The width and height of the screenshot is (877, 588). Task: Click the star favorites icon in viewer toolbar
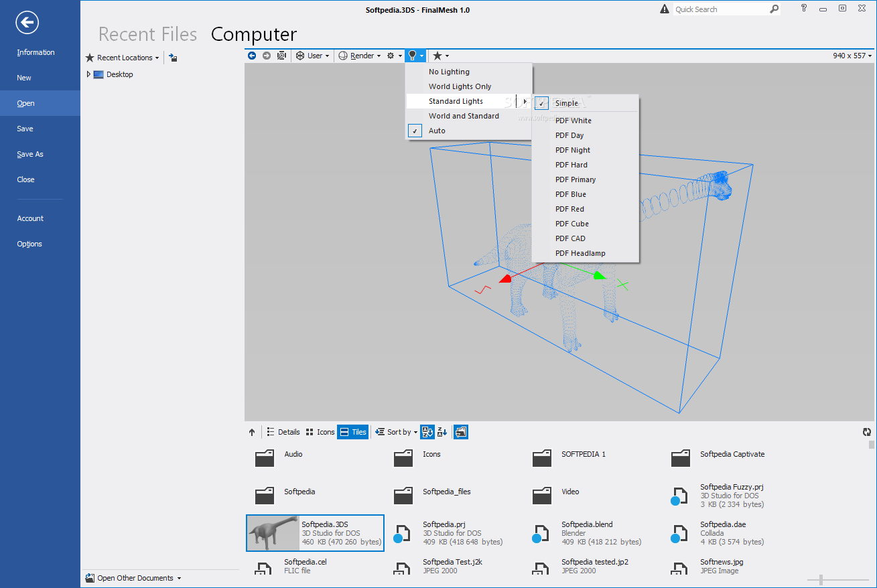pos(437,56)
